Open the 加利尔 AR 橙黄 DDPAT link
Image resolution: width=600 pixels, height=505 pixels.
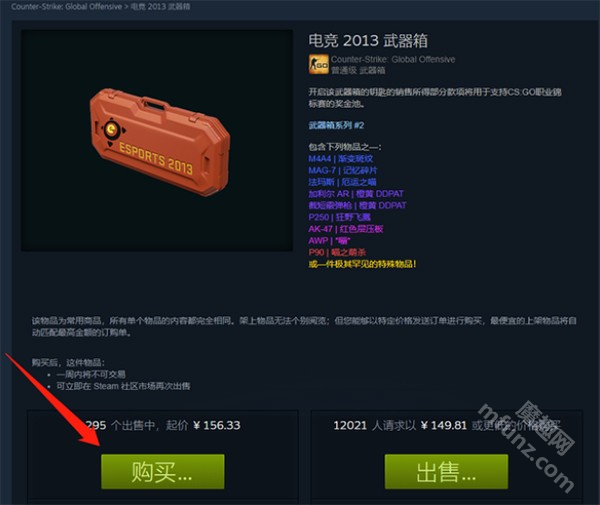(356, 194)
